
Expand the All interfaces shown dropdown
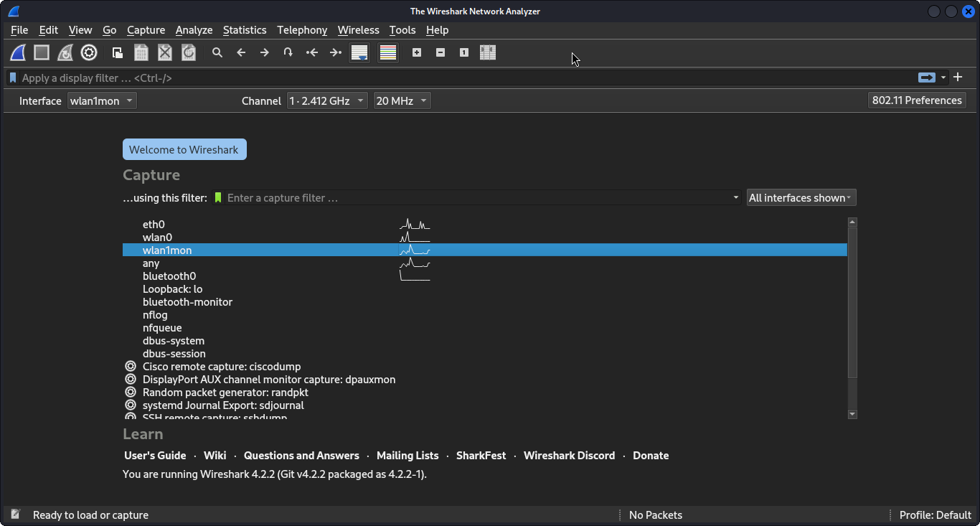(801, 198)
